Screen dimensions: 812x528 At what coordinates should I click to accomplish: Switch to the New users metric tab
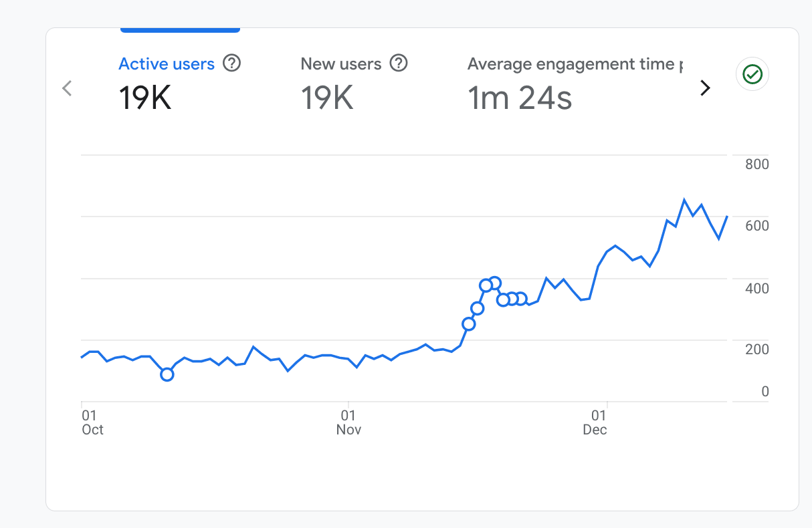(341, 64)
